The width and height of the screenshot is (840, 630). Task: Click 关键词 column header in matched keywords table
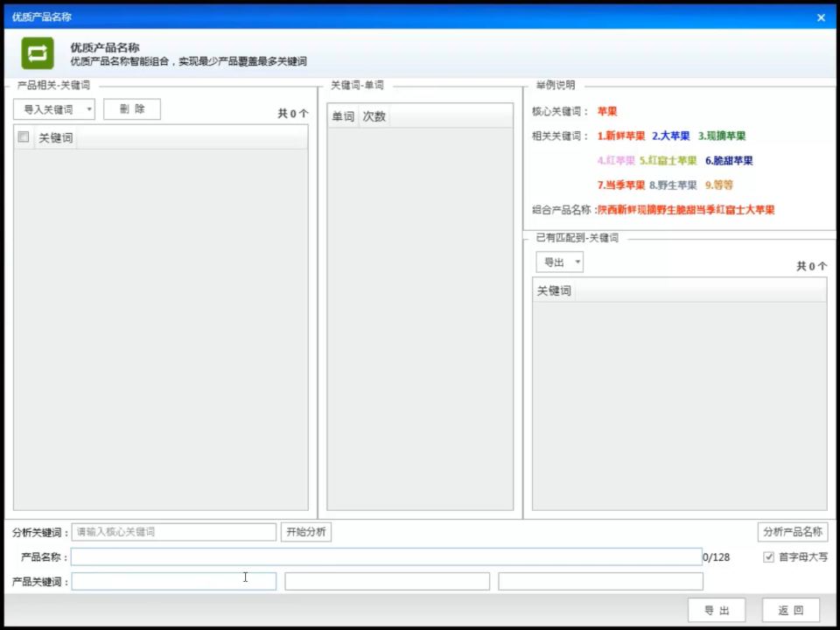[554, 290]
